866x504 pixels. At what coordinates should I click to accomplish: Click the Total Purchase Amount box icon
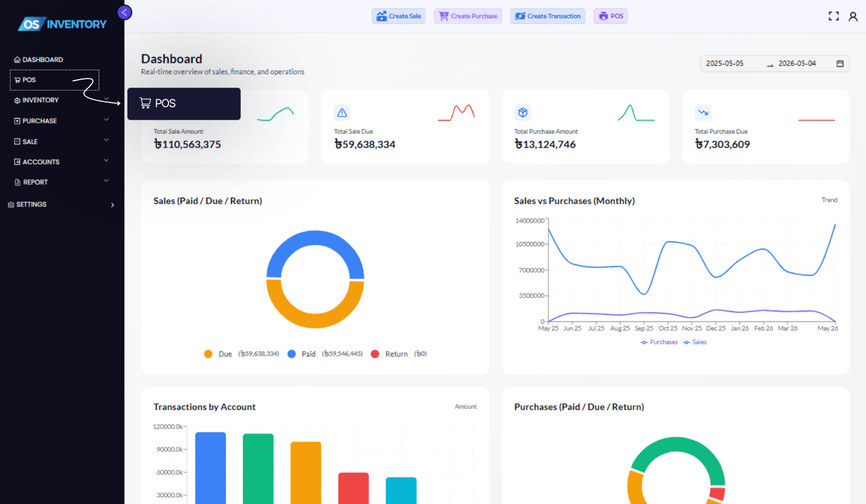(x=523, y=112)
